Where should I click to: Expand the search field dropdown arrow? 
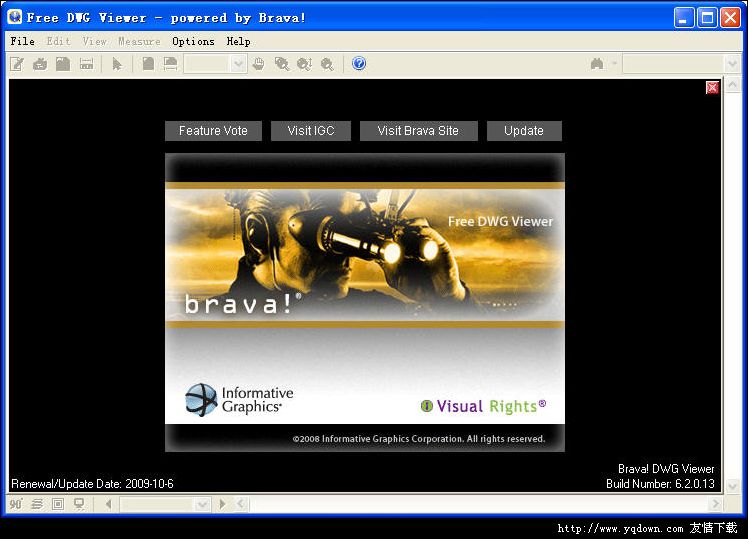coord(732,64)
